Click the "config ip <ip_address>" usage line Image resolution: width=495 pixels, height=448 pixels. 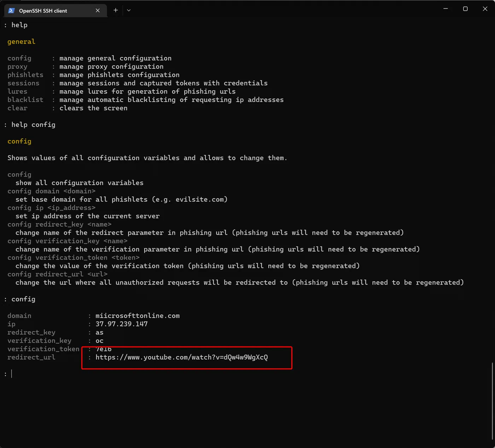(x=52, y=208)
